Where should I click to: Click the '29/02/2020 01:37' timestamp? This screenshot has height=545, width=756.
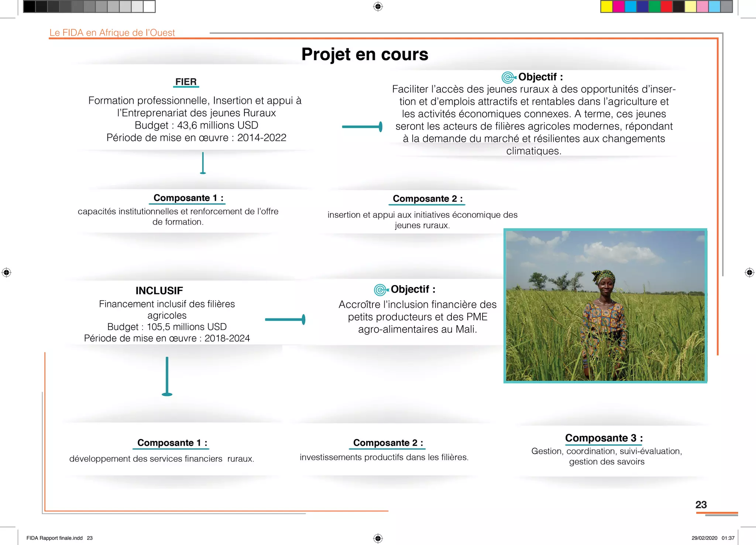[x=713, y=538]
